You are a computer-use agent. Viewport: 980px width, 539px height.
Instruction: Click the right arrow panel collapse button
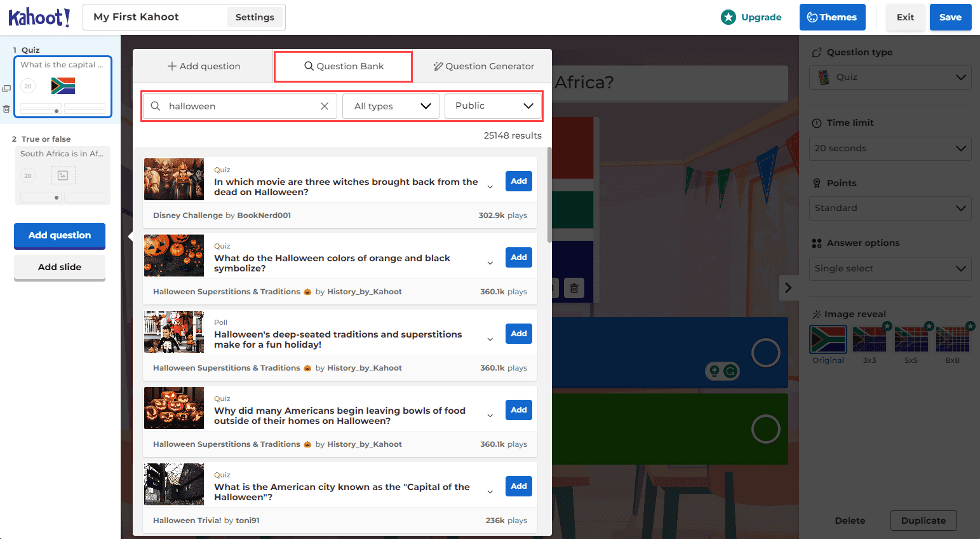(x=788, y=288)
